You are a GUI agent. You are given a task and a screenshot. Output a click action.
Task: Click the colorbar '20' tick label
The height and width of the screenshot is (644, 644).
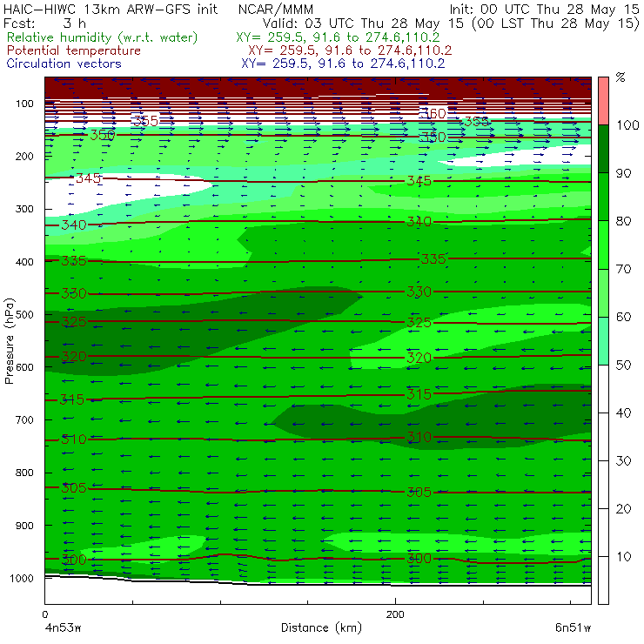coord(623,508)
